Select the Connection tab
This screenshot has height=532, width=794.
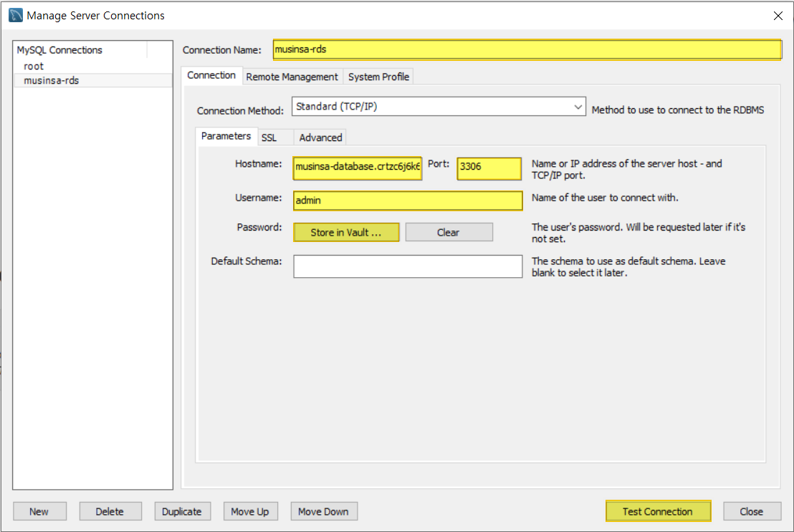211,75
